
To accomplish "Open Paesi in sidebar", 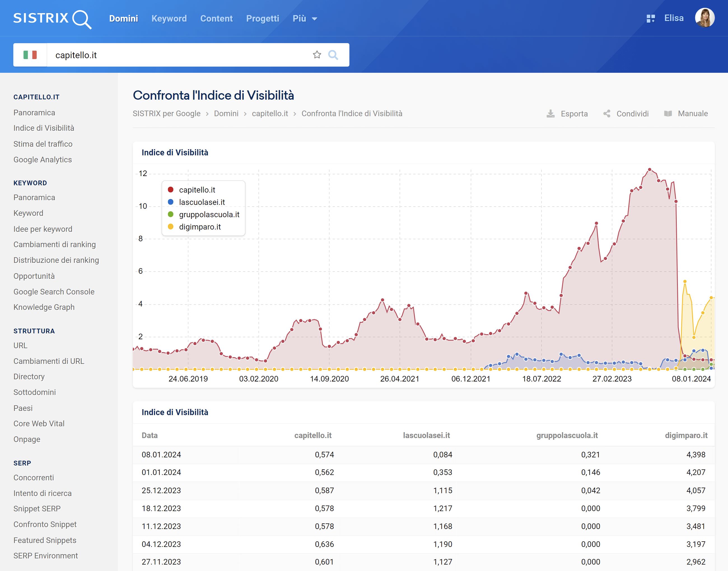I will pos(23,408).
